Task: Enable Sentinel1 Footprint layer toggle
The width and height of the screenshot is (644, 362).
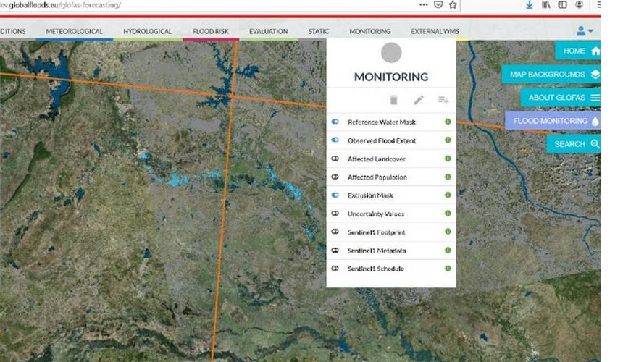Action: (x=335, y=232)
